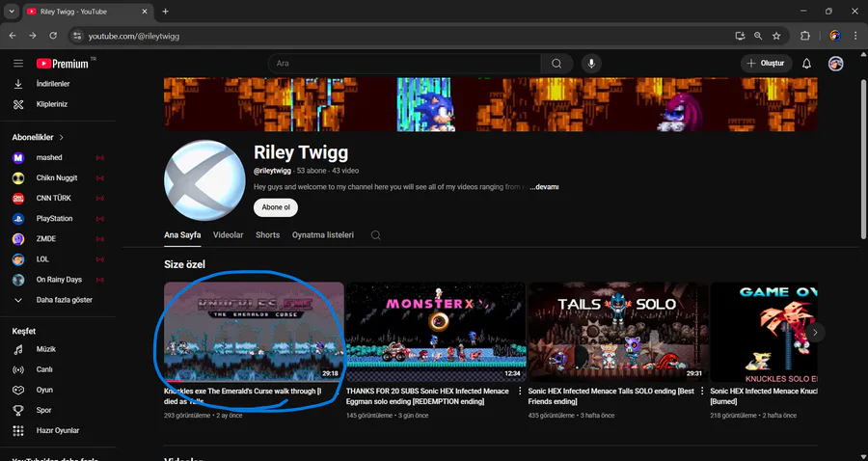The height and width of the screenshot is (461, 868).
Task: Open the account avatar menu
Action: pos(835,64)
